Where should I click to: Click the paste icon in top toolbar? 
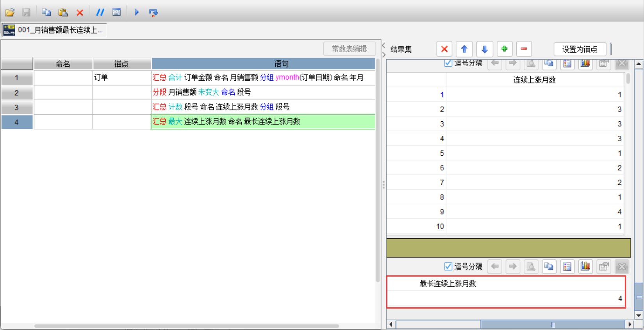point(63,12)
